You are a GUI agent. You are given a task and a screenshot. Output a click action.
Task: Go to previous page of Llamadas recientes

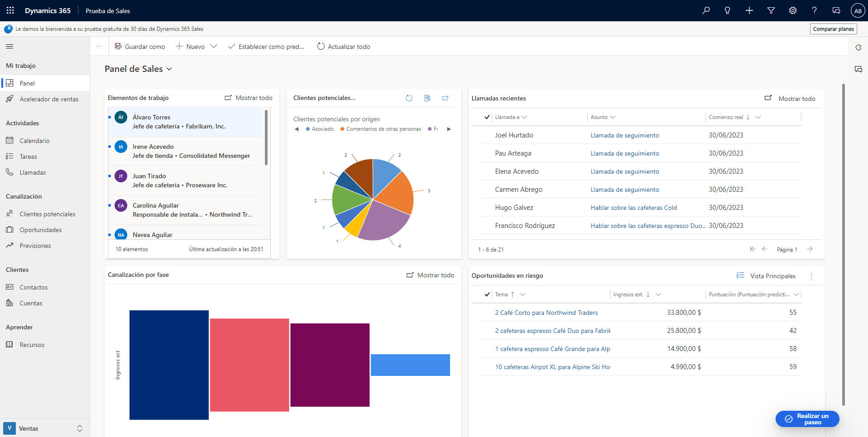765,249
